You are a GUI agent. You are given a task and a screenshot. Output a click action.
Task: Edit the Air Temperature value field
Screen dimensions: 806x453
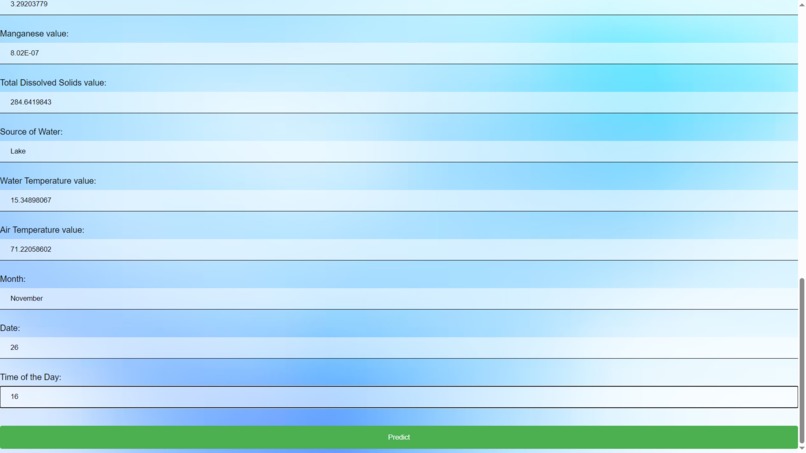pyautogui.click(x=399, y=249)
